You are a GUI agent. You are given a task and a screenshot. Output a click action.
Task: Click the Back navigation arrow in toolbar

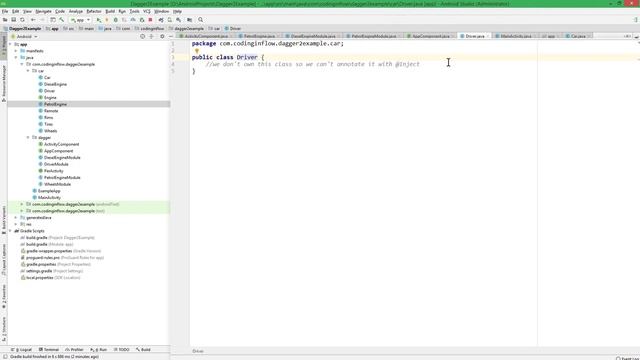pyautogui.click(x=33, y=20)
